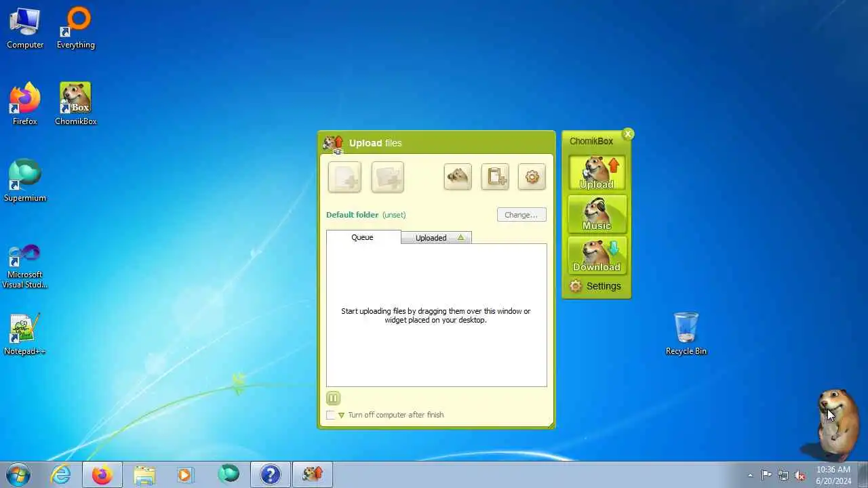The width and height of the screenshot is (868, 488).
Task: Open Supermium from the taskbar
Action: tap(229, 474)
